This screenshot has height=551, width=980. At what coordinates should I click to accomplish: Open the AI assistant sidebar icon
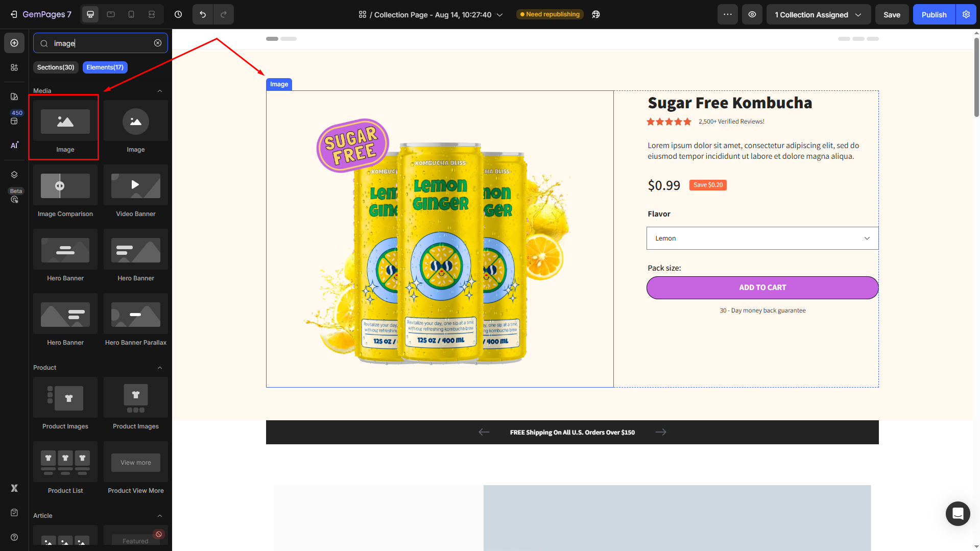pos(14,145)
